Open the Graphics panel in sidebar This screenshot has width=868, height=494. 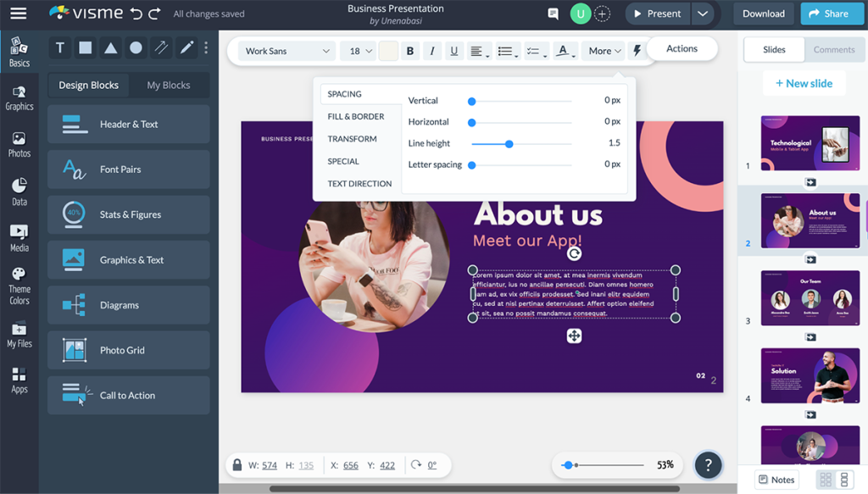point(19,99)
